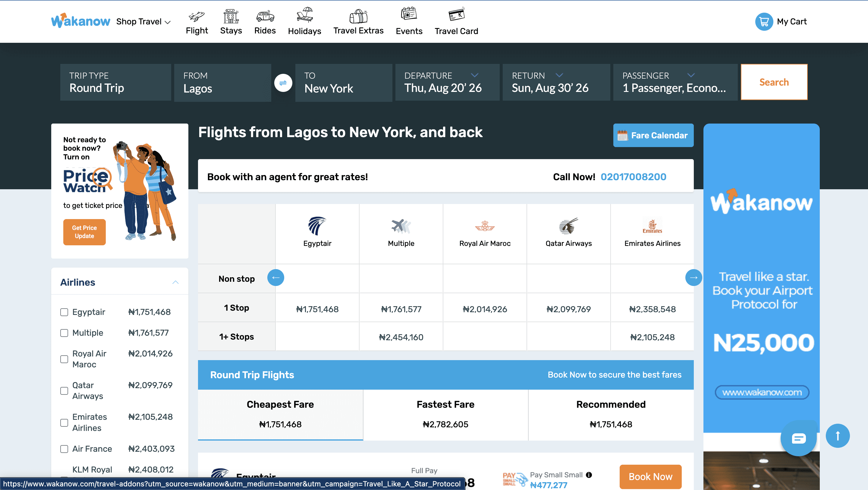868x490 pixels.
Task: Open Holidays beach chair icon
Action: click(305, 15)
